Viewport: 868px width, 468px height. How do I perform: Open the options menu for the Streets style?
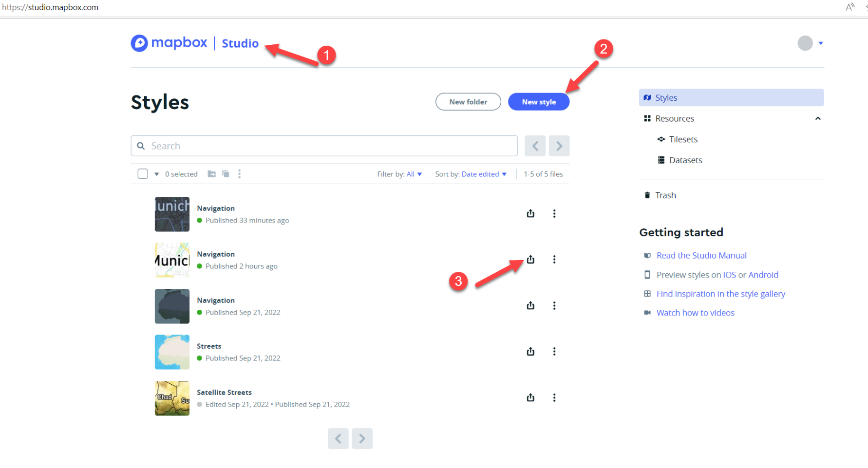tap(554, 351)
